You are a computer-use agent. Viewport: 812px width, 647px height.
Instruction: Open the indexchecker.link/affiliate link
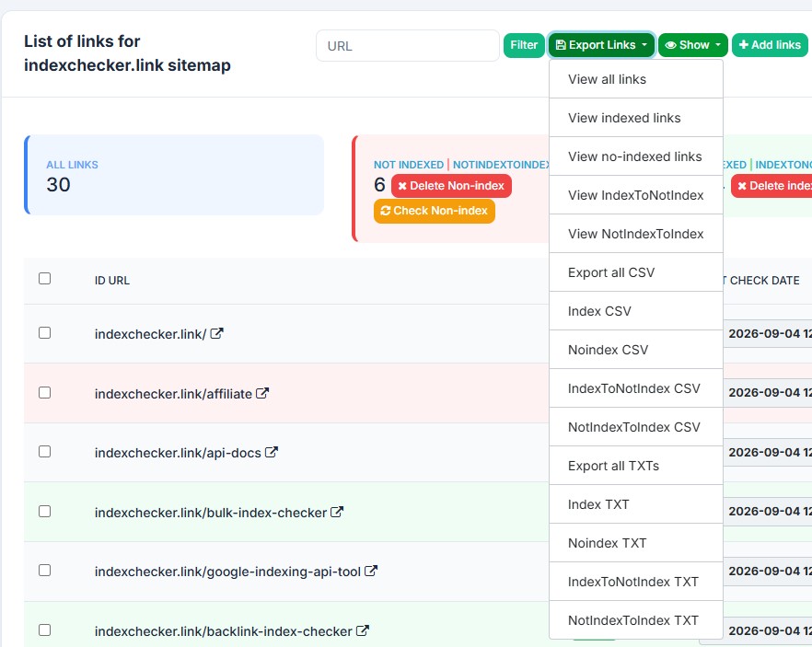pos(173,394)
